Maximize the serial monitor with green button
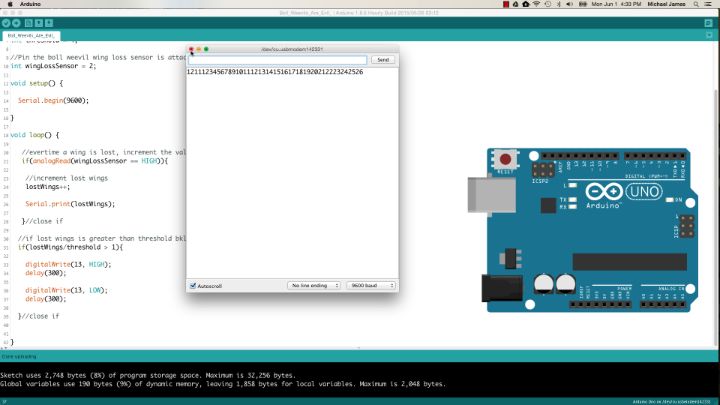 pyautogui.click(x=206, y=49)
